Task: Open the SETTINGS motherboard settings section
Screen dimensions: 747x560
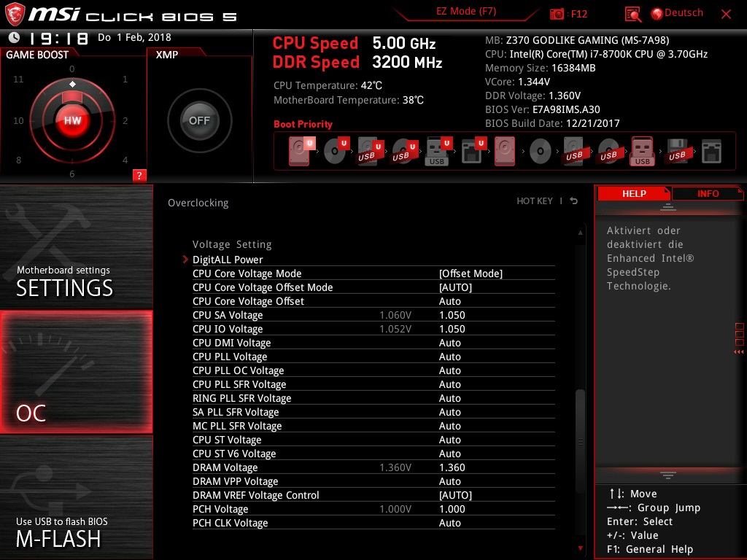Action: [76, 248]
